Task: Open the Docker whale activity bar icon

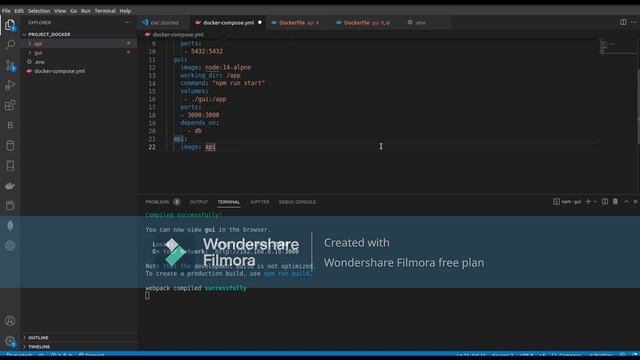Action: pos(10,186)
